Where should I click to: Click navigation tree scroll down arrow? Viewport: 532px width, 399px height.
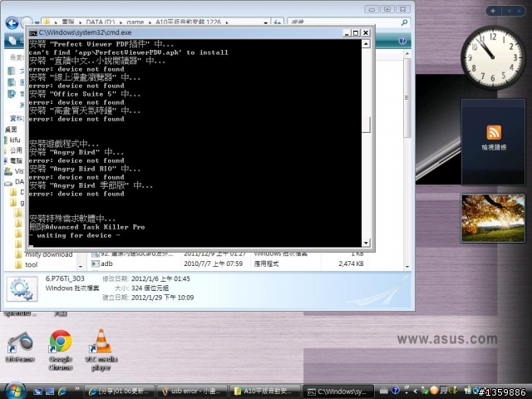[x=81, y=266]
